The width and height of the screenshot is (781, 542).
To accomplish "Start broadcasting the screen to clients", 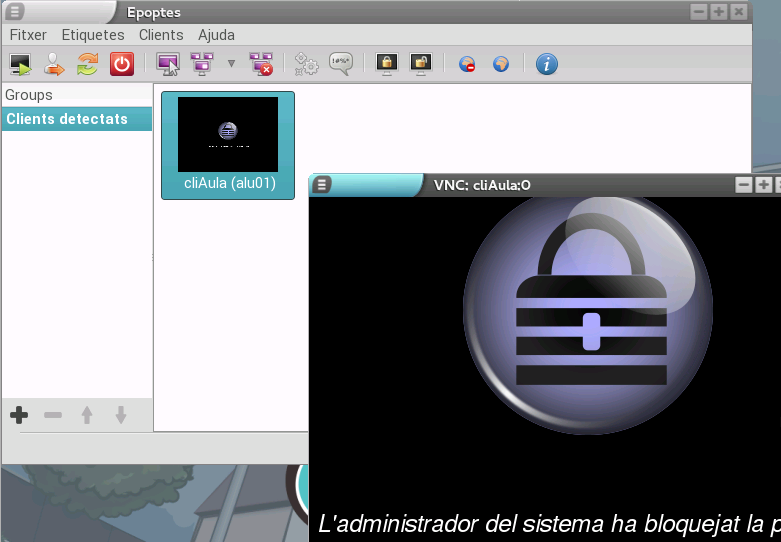I will [202, 64].
